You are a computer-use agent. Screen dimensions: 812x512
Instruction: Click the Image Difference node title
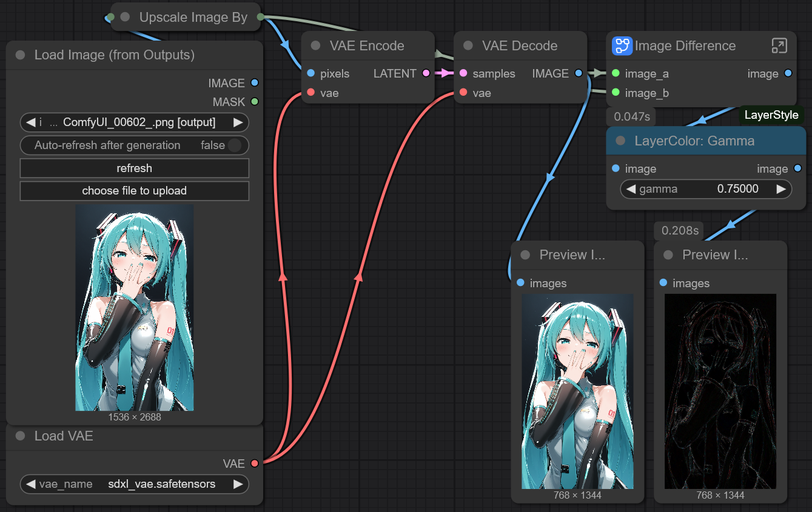coord(685,45)
